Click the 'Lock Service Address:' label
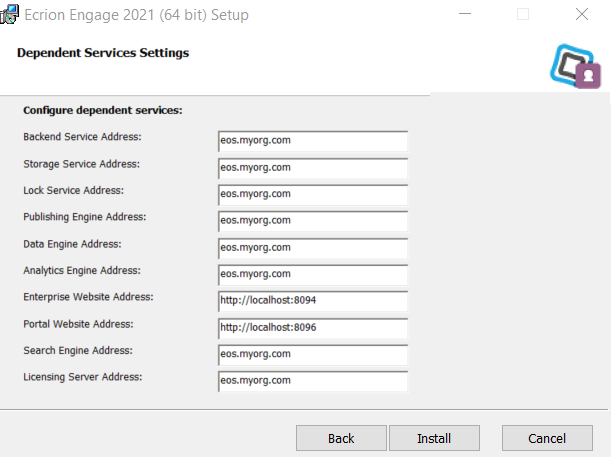Viewport: 611px width, 457px height. [74, 190]
